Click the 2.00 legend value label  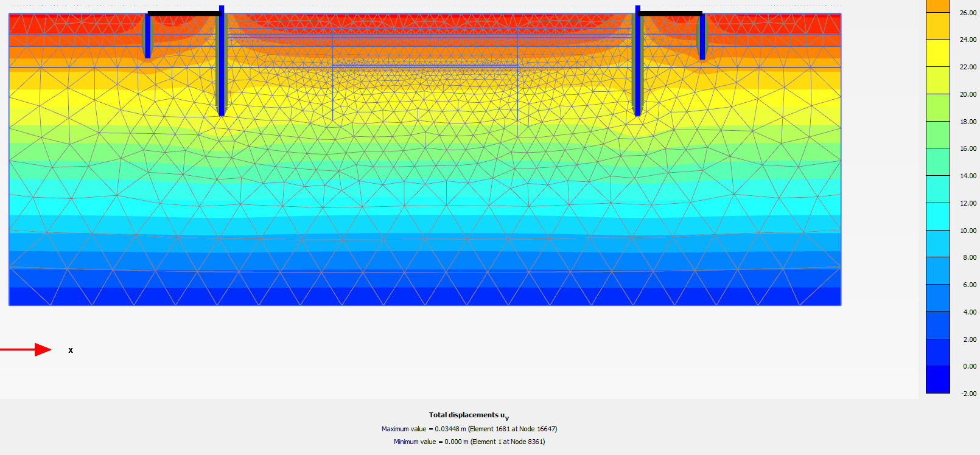point(970,339)
